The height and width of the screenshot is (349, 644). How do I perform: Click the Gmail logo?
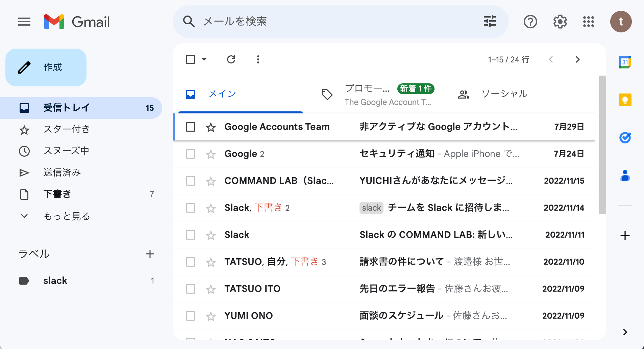(x=77, y=22)
